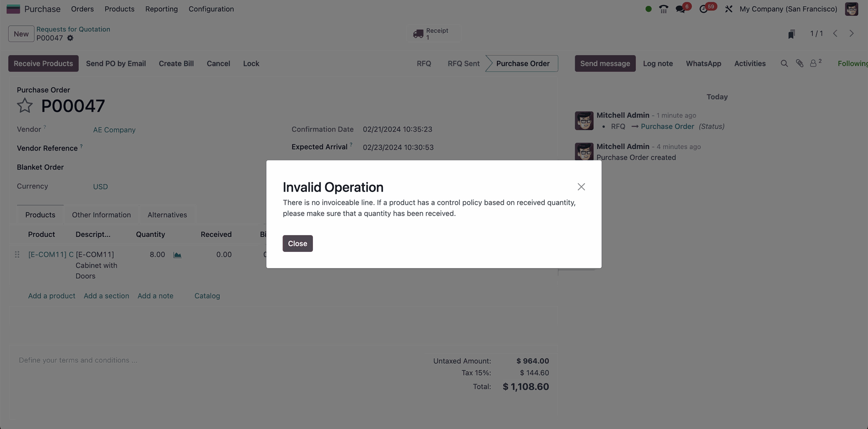The image size is (868, 429).
Task: Click the paperclip attachments icon
Action: coord(799,64)
